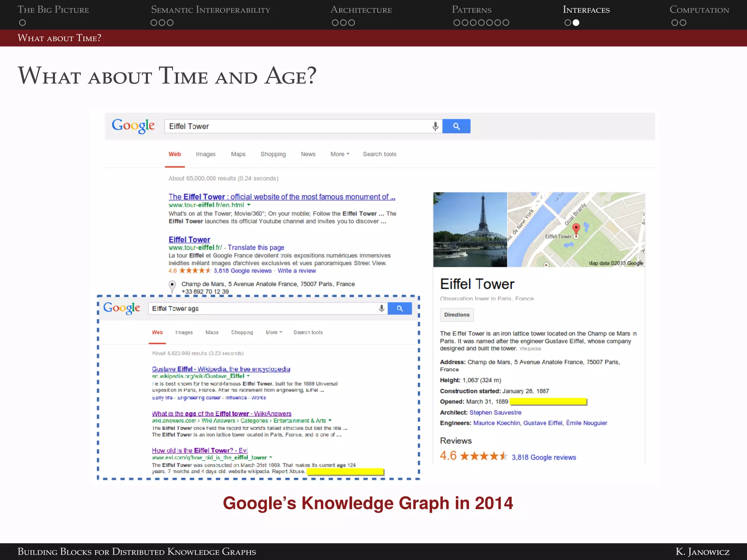Click the slide dot under The Big Picture
The height and width of the screenshot is (560, 747).
click(22, 23)
